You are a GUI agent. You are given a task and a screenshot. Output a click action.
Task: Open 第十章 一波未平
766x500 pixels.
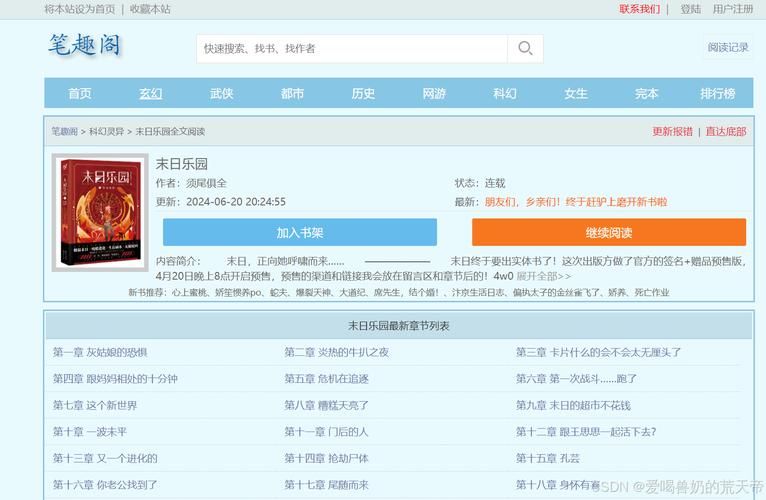pos(90,432)
